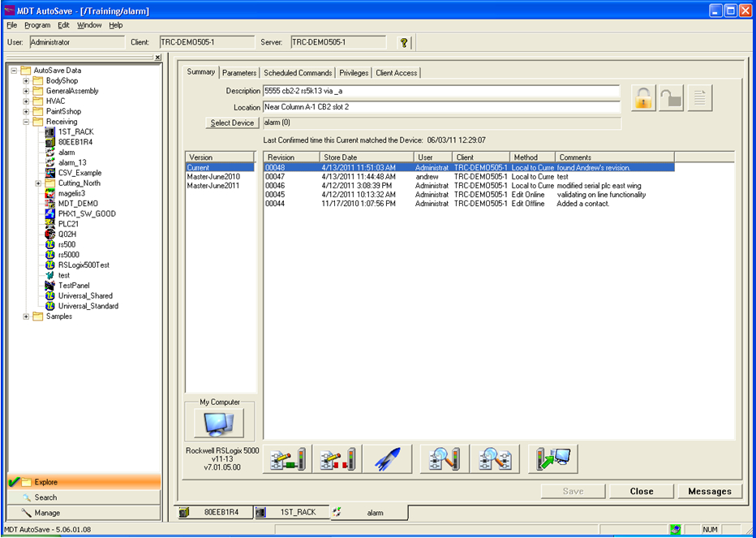Switch to the Parameters tab
The width and height of the screenshot is (756, 538).
coord(239,72)
